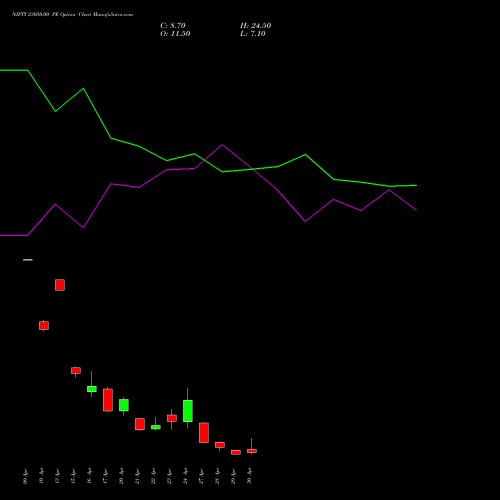This screenshot has height=500, width=500.
Task: Click the 24 Apr date label on the axis
Action: pyautogui.click(x=186, y=477)
